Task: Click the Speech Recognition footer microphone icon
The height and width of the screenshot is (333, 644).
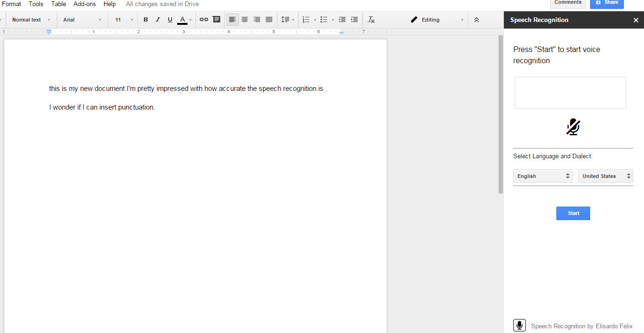Action: click(x=519, y=326)
